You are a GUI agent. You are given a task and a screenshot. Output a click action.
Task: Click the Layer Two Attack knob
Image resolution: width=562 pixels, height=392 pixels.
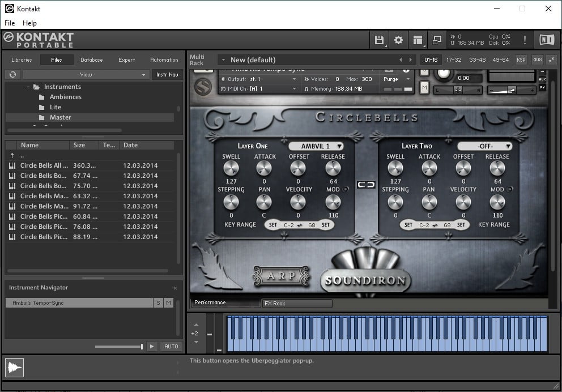click(429, 168)
